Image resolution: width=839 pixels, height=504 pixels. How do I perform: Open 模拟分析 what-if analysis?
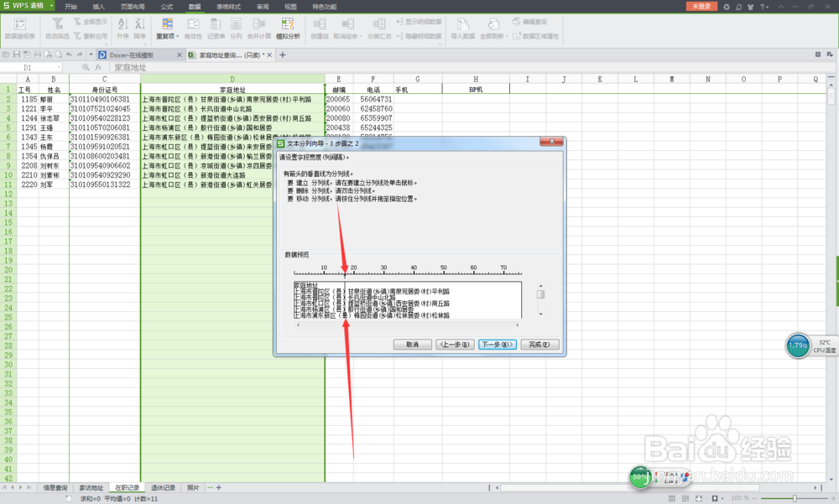coord(288,29)
